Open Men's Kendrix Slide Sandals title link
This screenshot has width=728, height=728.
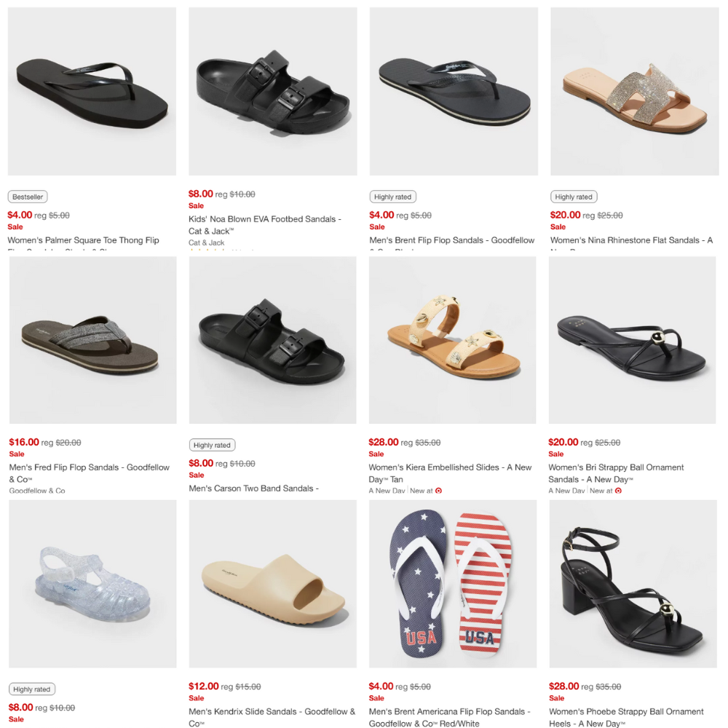point(272,717)
